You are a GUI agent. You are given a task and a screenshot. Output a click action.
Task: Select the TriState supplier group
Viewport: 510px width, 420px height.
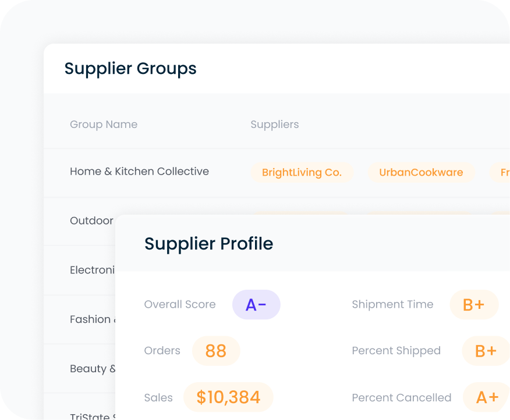90,415
